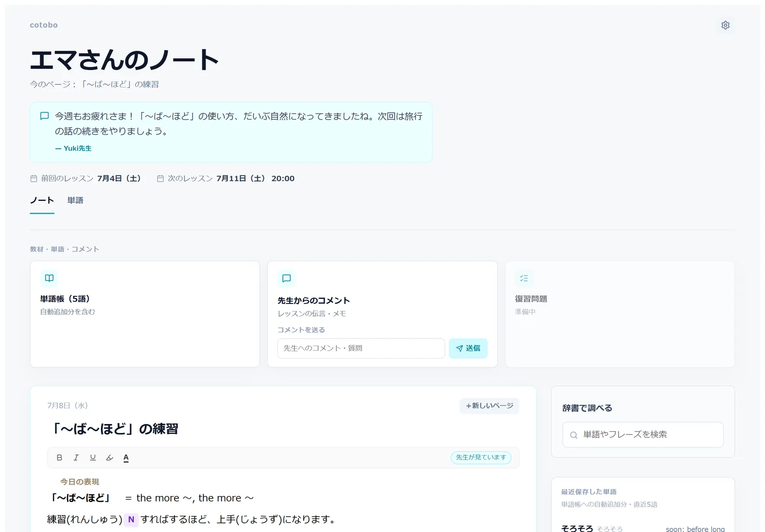Viewport: 765px width, 532px height.
Task: Click the book icon on the 単語帳 card
Action: (x=49, y=278)
